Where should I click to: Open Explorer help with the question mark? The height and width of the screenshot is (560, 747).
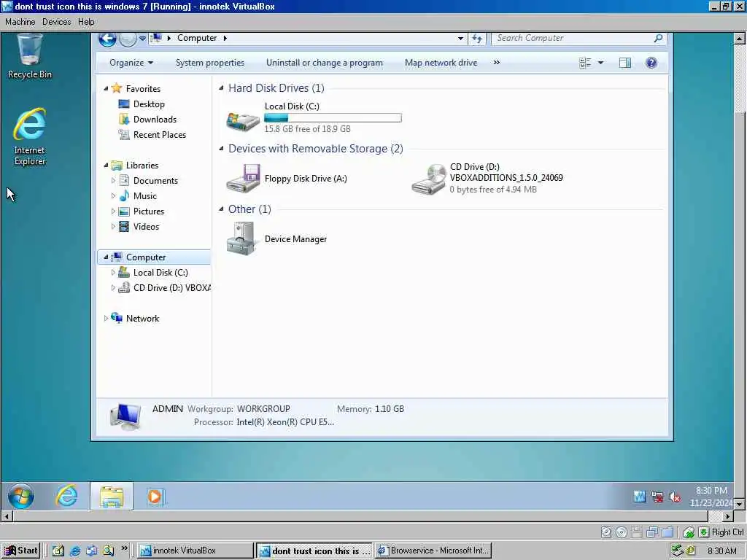(x=651, y=63)
